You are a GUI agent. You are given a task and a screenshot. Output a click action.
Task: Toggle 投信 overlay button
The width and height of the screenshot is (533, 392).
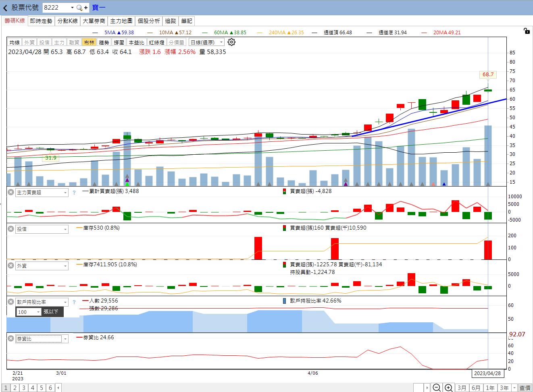[x=44, y=42]
